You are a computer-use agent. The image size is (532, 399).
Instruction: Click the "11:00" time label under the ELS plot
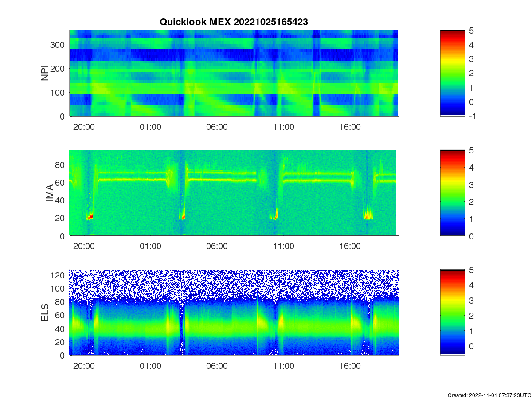[x=283, y=366]
